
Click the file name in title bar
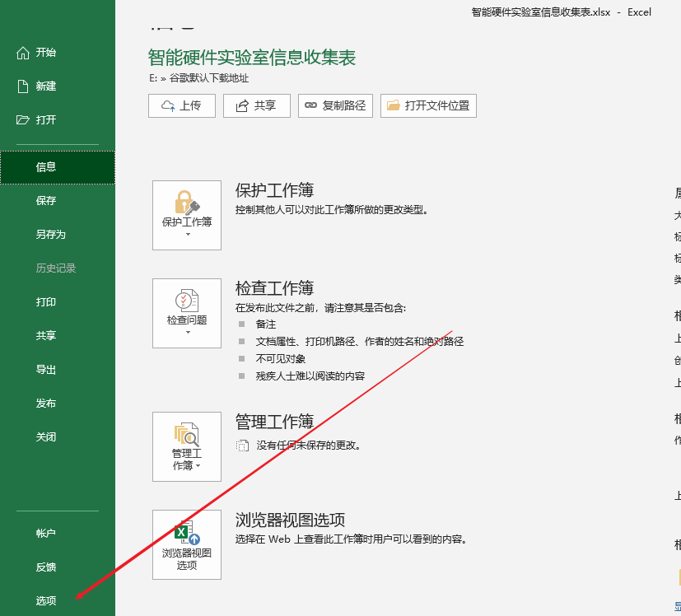click(541, 12)
